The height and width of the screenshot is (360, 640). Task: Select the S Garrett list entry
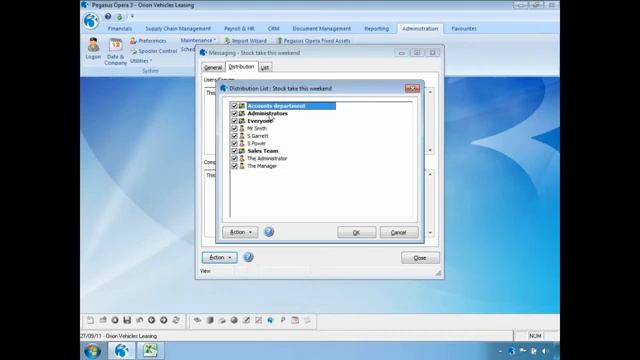click(x=258, y=136)
